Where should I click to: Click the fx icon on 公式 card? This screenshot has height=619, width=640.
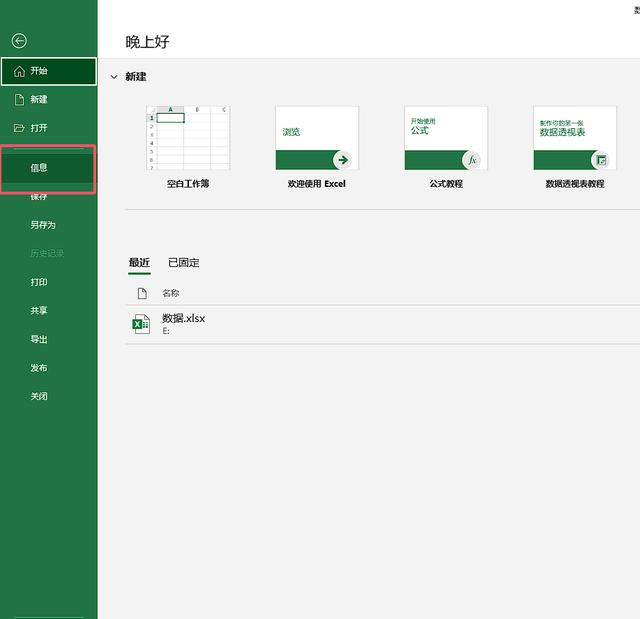click(472, 160)
